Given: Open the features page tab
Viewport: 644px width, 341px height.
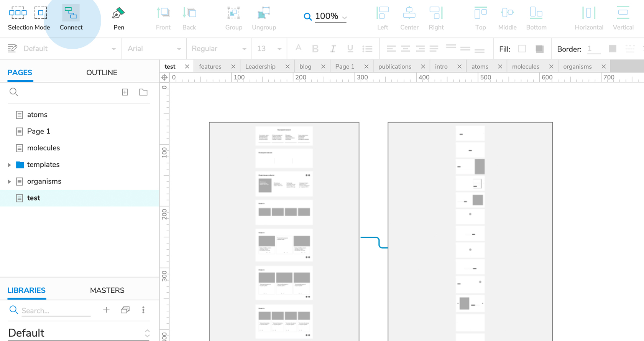Looking at the screenshot, I should pos(210,66).
